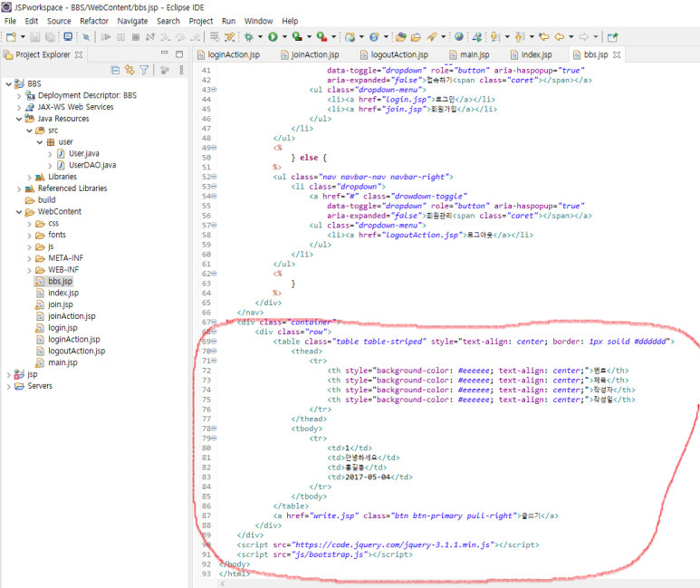Click the Skip All Breakpoints icon
This screenshot has width=700, height=588.
tap(86, 37)
